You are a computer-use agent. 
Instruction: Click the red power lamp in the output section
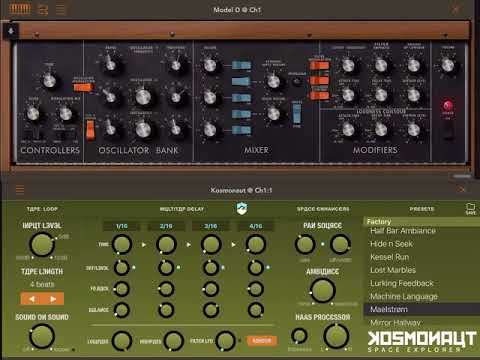pos(448,106)
